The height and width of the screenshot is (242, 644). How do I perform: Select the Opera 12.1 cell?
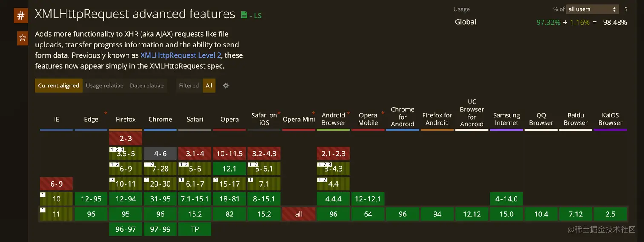(x=230, y=169)
